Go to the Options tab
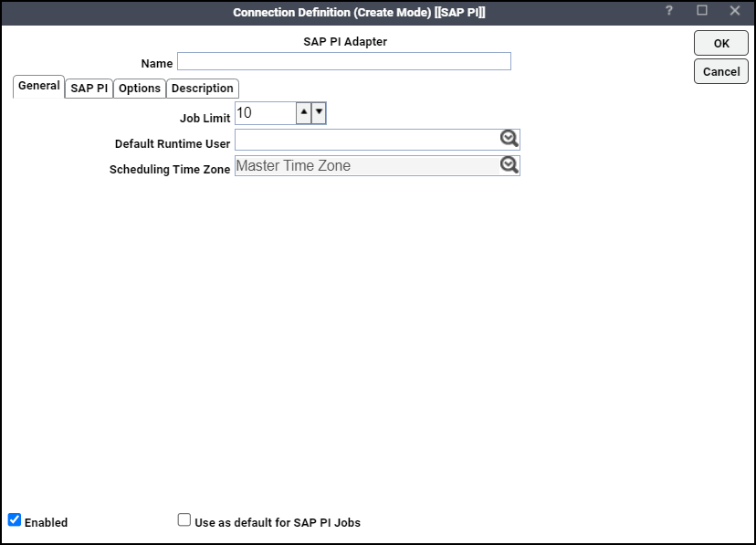Screen dimensions: 756x545 (x=140, y=89)
